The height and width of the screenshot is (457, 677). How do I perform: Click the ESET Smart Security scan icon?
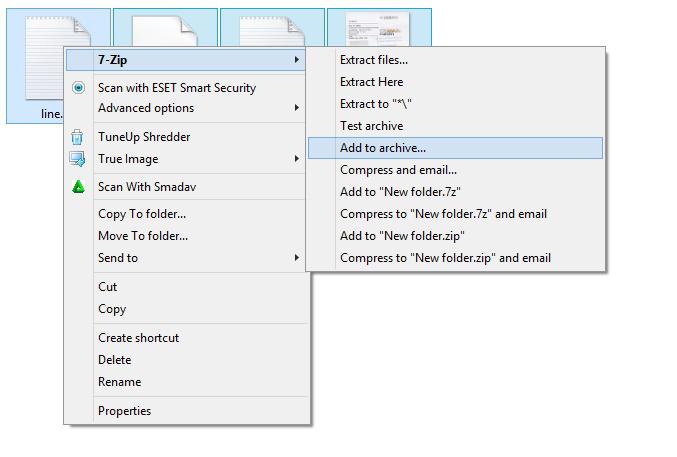pyautogui.click(x=79, y=88)
